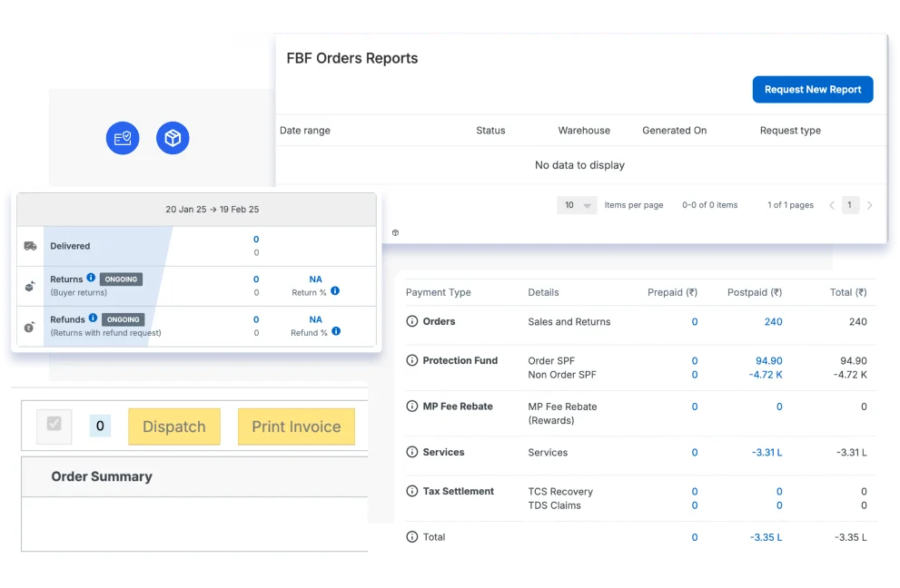Click info icon beside Refund %
Screen dimensions: 900x588
tap(335, 331)
